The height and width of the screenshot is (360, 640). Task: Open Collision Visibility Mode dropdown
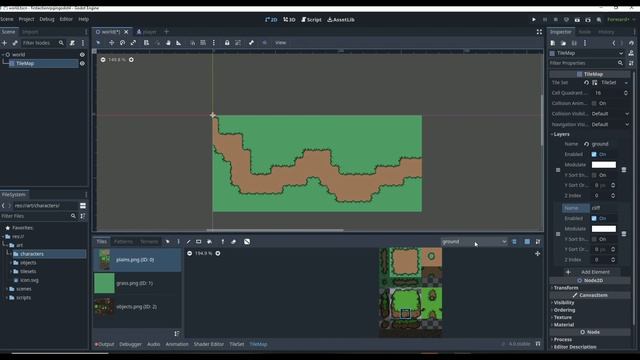pos(610,114)
